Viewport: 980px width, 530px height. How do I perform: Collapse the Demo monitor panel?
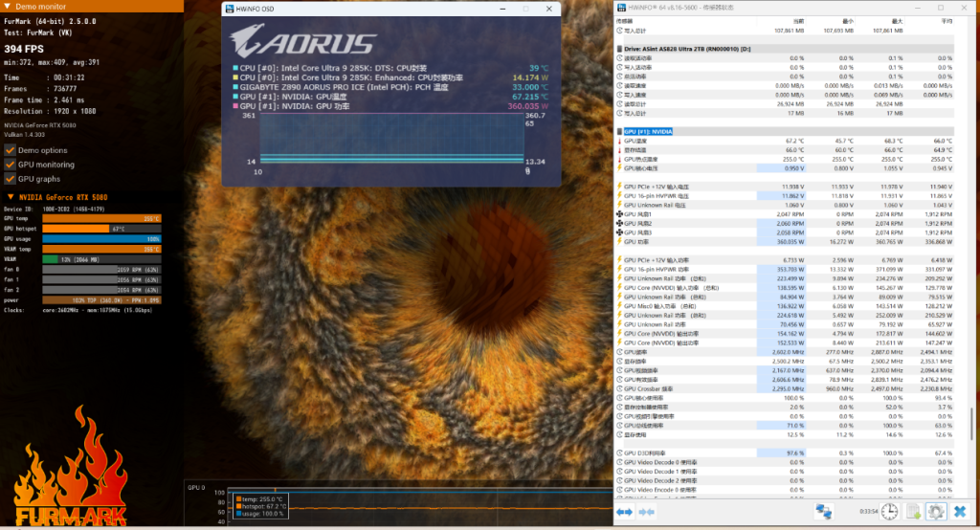click(x=8, y=6)
